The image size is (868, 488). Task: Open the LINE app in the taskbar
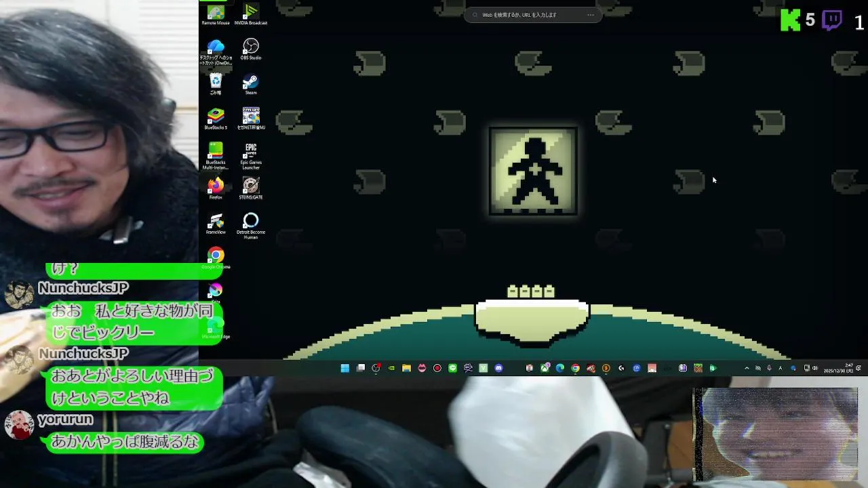452,368
